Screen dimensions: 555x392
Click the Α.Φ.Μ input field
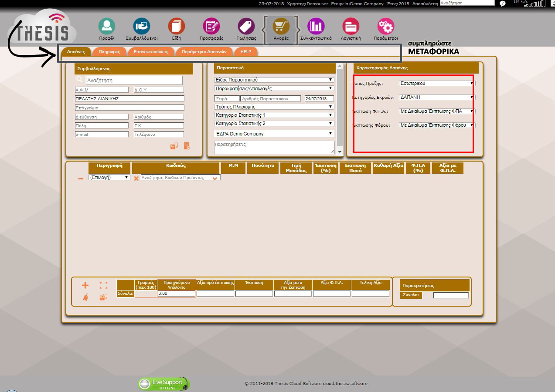pyautogui.click(x=102, y=90)
